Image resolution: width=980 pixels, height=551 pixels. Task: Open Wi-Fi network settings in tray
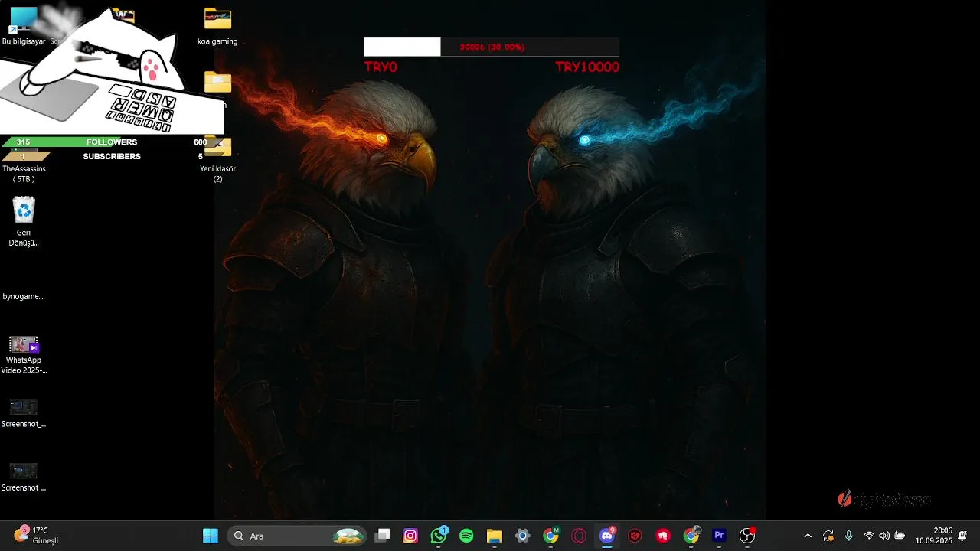click(869, 536)
